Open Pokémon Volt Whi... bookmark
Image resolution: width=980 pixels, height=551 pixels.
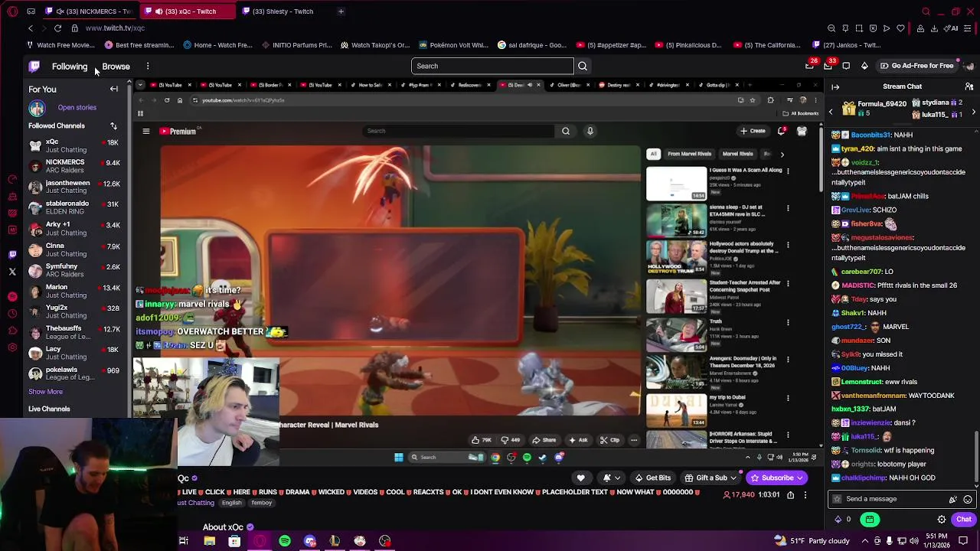[x=453, y=45]
